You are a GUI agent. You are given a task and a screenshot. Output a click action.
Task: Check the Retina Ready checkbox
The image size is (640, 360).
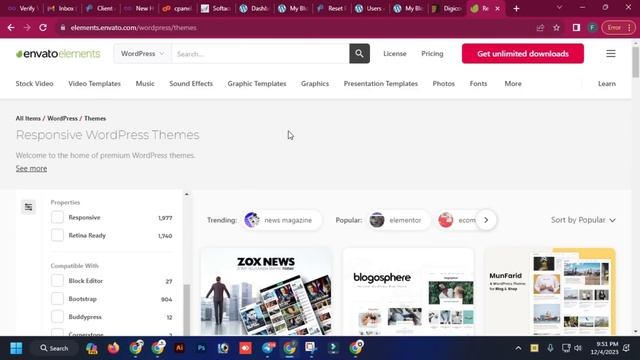tap(57, 235)
